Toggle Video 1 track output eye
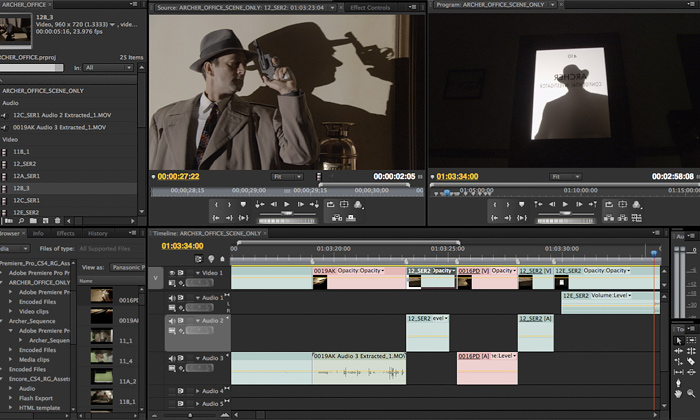Image resolution: width=700 pixels, height=420 pixels. coord(172,272)
